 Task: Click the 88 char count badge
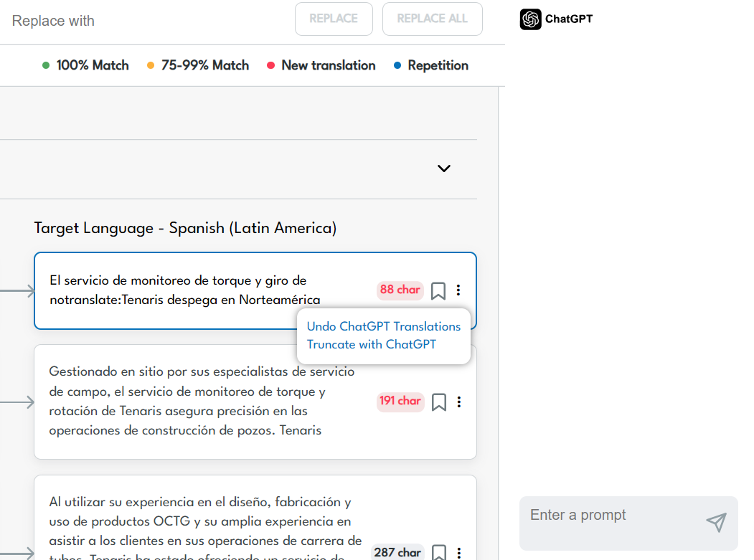400,290
